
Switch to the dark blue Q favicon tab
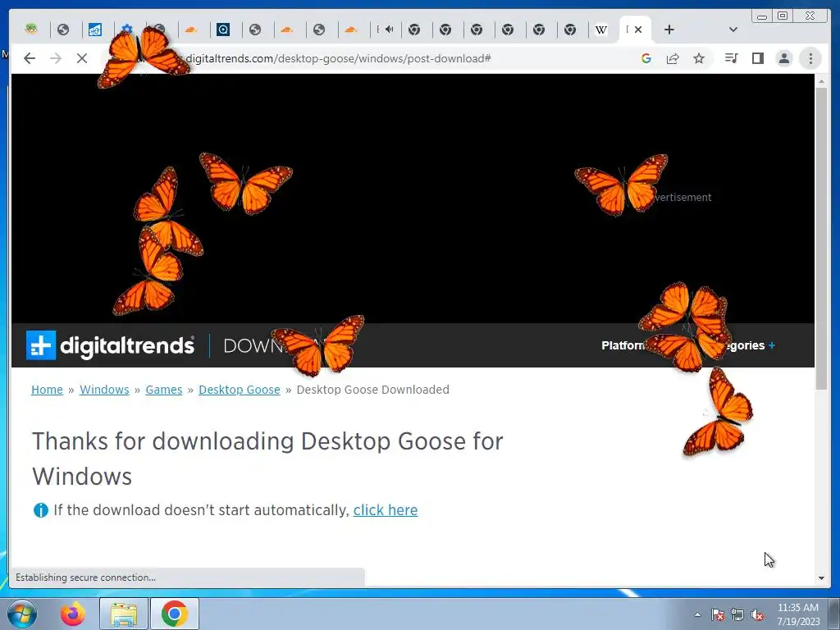pyautogui.click(x=223, y=30)
